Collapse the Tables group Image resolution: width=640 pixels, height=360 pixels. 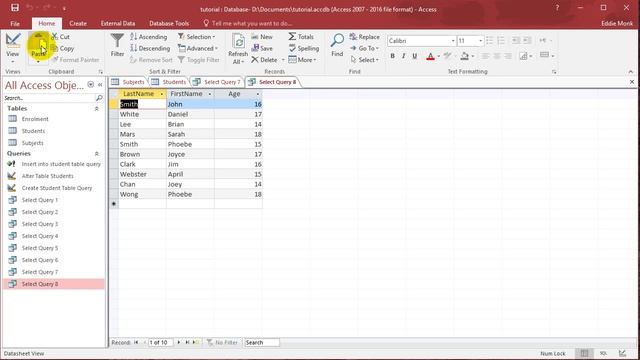coord(97,109)
